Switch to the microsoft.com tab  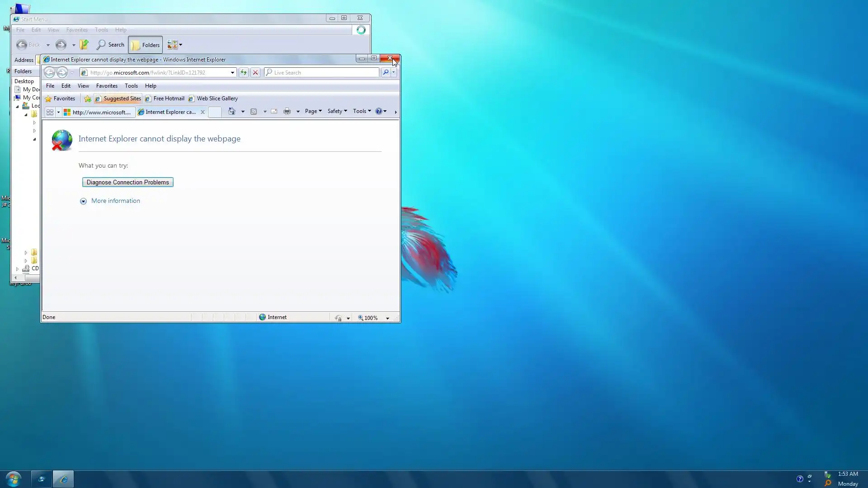(x=99, y=112)
